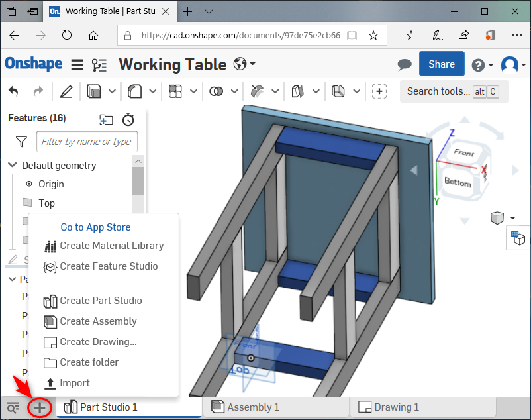531x420 pixels.
Task: Select the Modify fillet tool icon
Action: pos(257,91)
